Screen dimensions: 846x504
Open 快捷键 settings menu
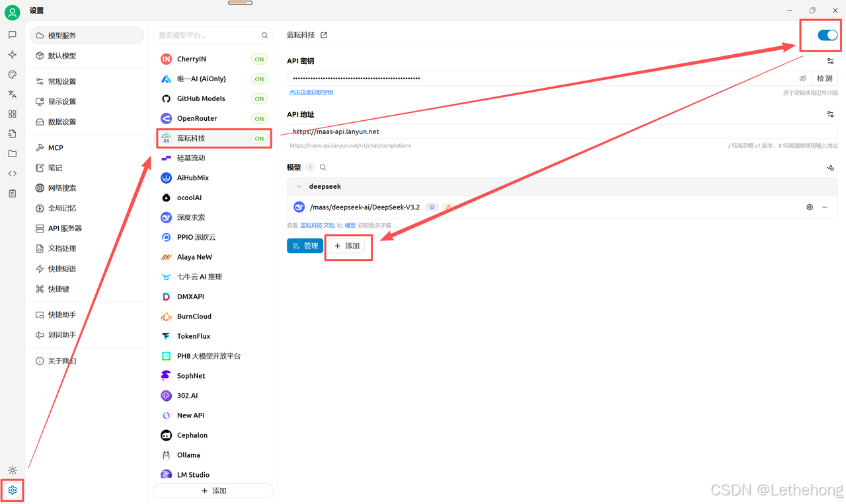(87, 289)
